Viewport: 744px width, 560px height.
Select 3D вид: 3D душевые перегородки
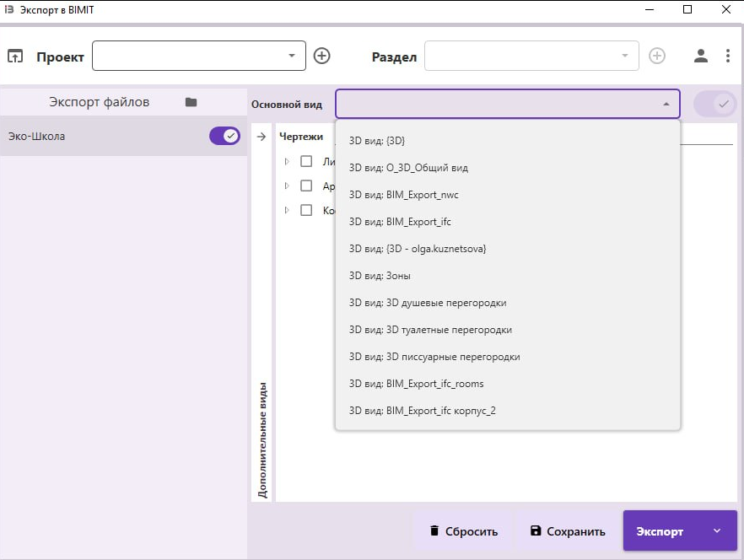click(x=508, y=303)
